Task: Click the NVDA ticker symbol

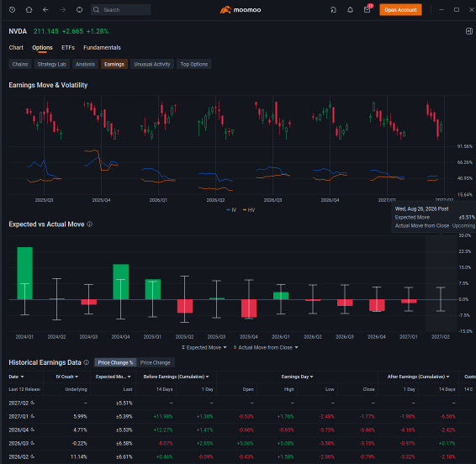Action: [18, 31]
